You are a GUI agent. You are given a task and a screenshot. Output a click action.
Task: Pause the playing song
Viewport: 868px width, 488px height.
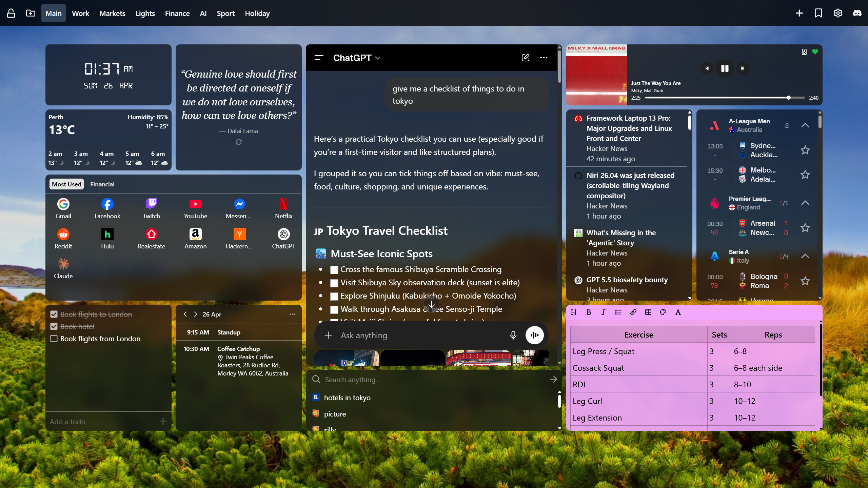tap(725, 68)
